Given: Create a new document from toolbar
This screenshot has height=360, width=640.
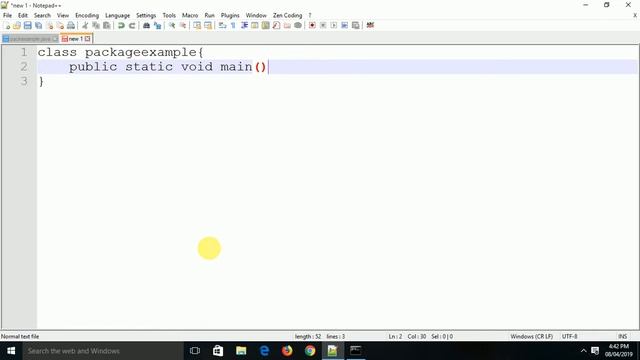Looking at the screenshot, I should [x=7, y=25].
